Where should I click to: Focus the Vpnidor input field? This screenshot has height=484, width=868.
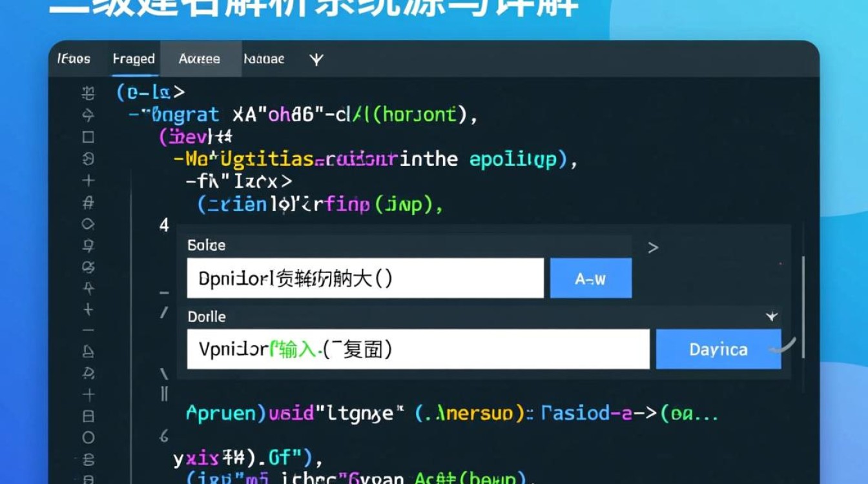[418, 349]
